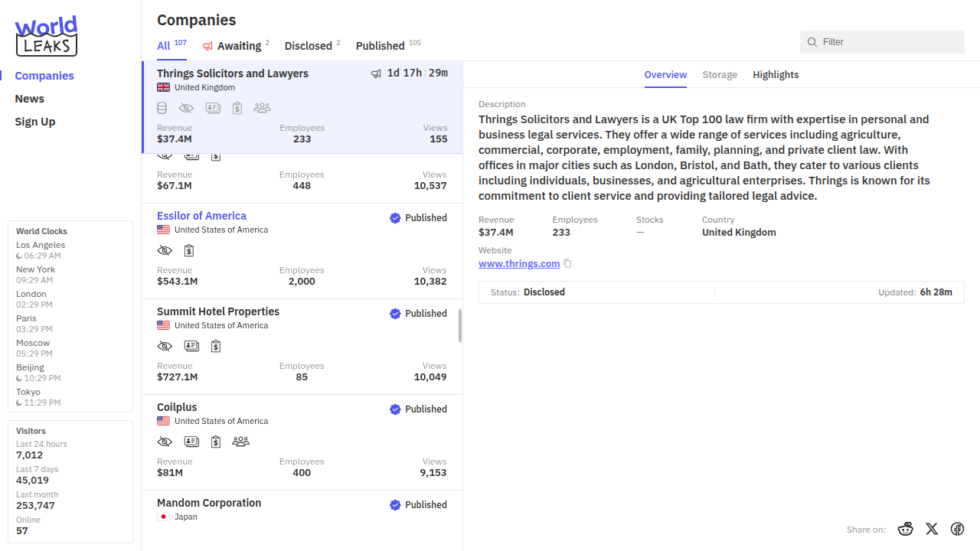Image resolution: width=980 pixels, height=551 pixels.
Task: Click the ID card icon in Summit Hotel Properties
Action: [x=191, y=346]
